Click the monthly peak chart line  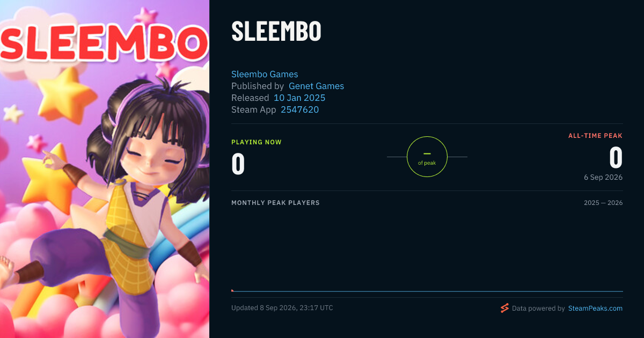427,291
